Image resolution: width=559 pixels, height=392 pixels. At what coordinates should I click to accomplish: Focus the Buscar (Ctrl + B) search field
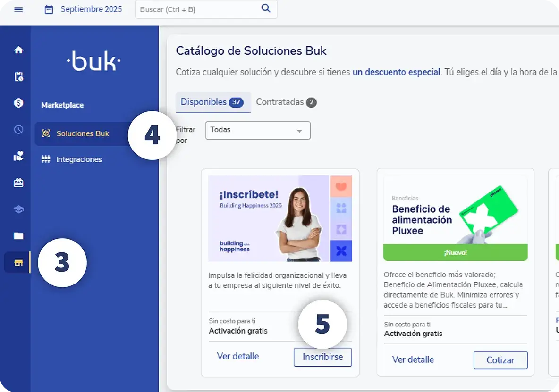206,9
